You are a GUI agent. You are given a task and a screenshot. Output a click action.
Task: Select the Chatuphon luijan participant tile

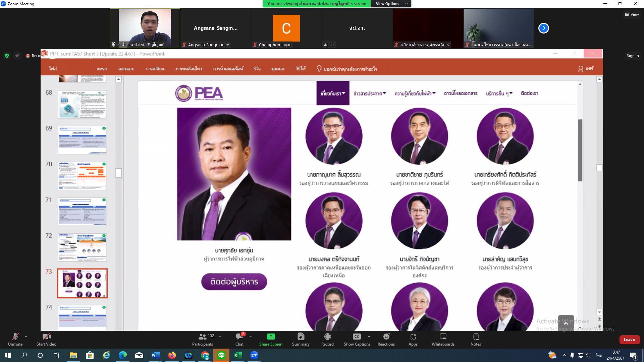[286, 28]
